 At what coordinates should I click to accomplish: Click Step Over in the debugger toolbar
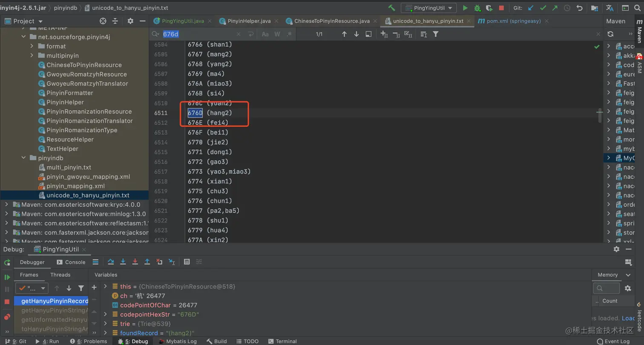tap(111, 262)
